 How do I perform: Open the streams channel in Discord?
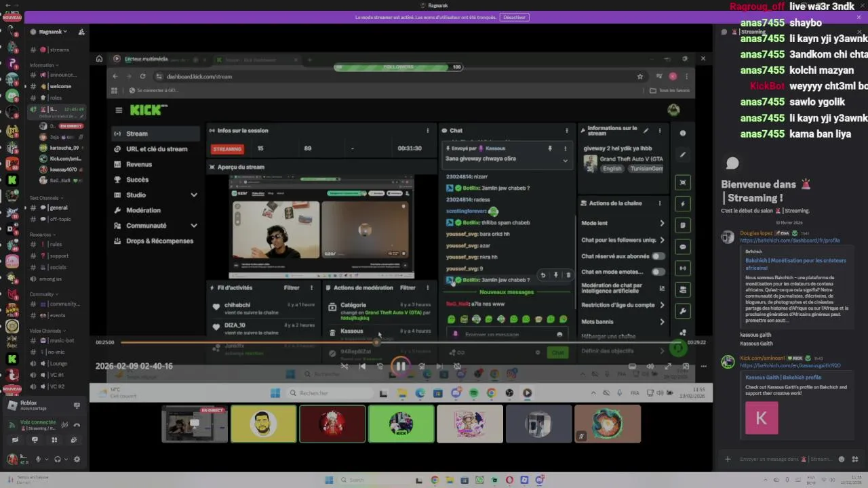[x=57, y=49]
